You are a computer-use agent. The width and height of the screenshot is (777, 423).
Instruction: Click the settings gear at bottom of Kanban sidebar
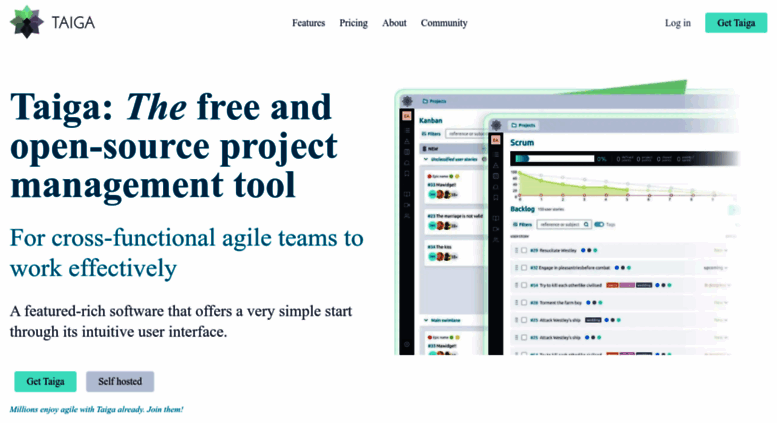click(407, 344)
